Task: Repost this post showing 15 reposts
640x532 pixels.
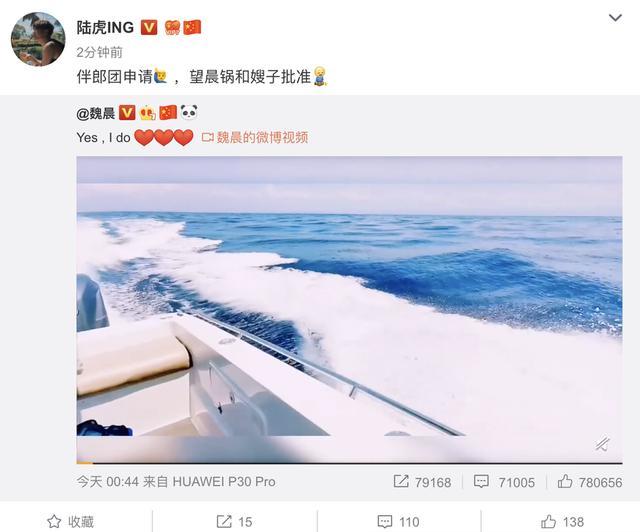Action: [x=234, y=522]
